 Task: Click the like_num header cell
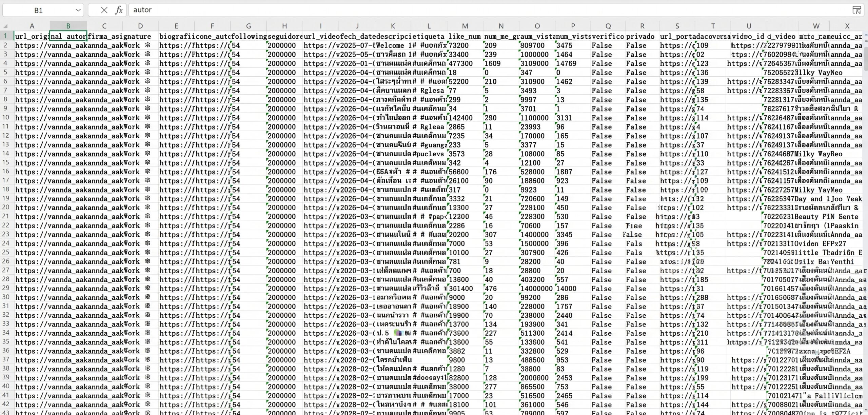465,36
